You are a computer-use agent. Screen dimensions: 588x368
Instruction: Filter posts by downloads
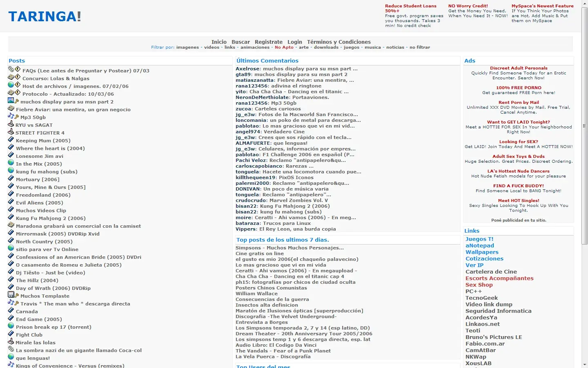tap(326, 47)
